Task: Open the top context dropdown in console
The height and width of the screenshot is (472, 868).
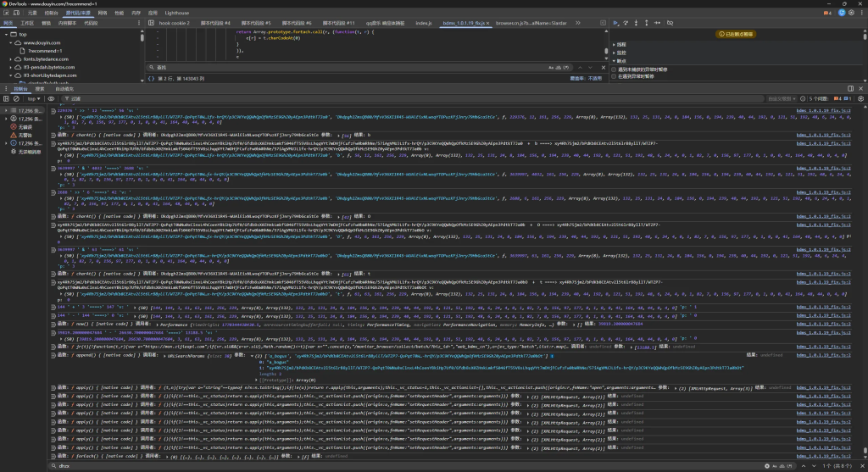Action: click(34, 99)
